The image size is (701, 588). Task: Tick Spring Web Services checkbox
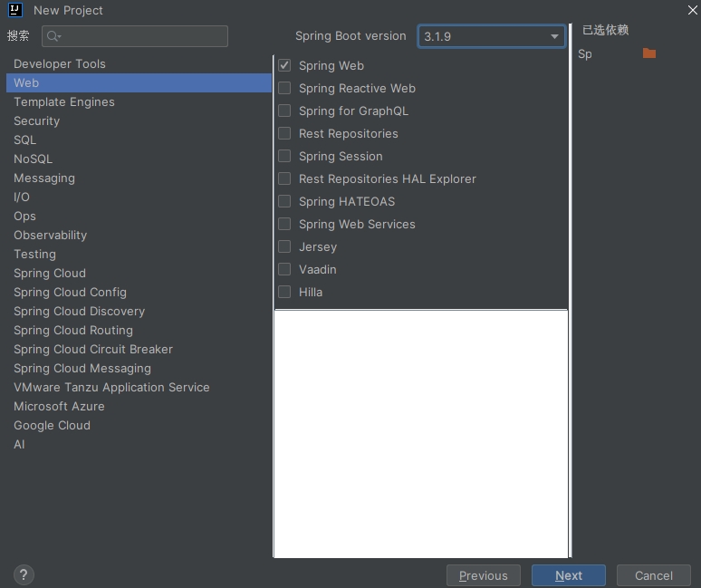(284, 224)
